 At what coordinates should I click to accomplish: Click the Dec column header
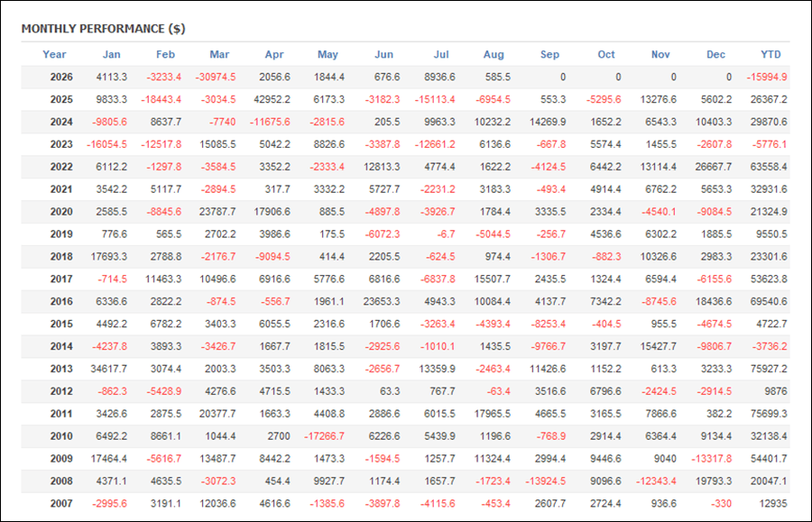(x=715, y=54)
